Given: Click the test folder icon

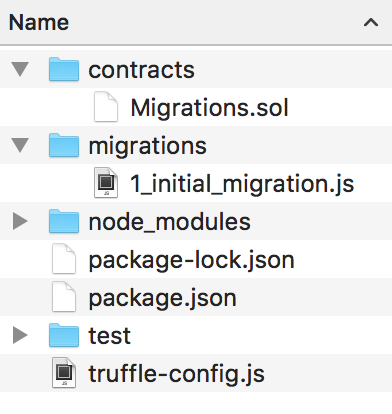Looking at the screenshot, I should pyautogui.click(x=64, y=335).
